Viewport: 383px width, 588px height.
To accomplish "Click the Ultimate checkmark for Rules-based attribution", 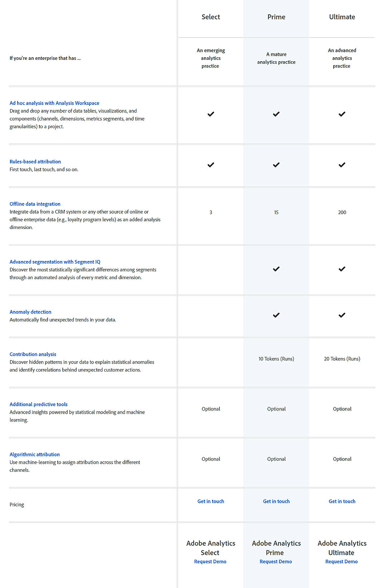I will coord(342,165).
